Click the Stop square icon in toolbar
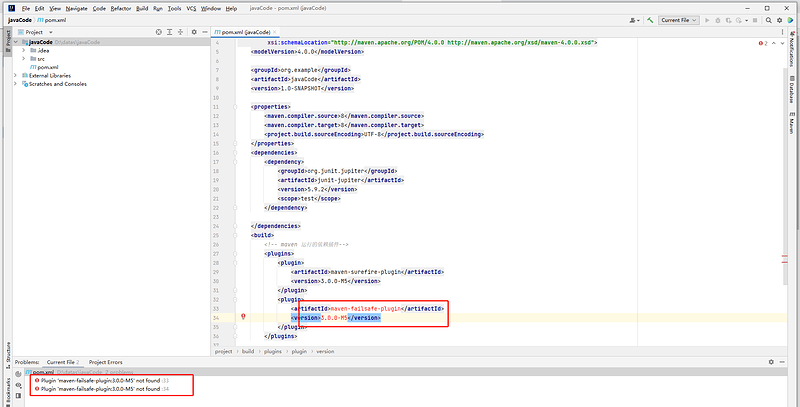The height and width of the screenshot is (407, 800). [x=755, y=20]
